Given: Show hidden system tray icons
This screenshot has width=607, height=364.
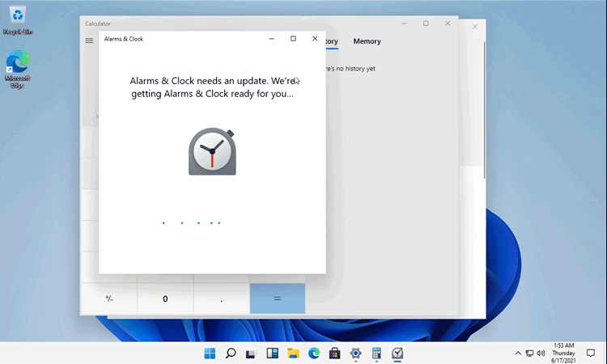Looking at the screenshot, I should coord(518,353).
